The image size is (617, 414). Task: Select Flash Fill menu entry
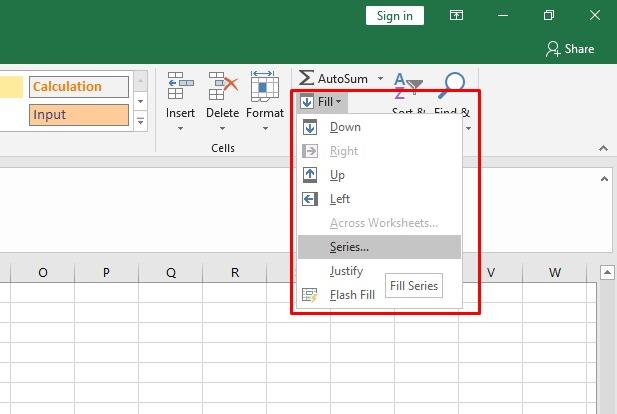coord(379,295)
